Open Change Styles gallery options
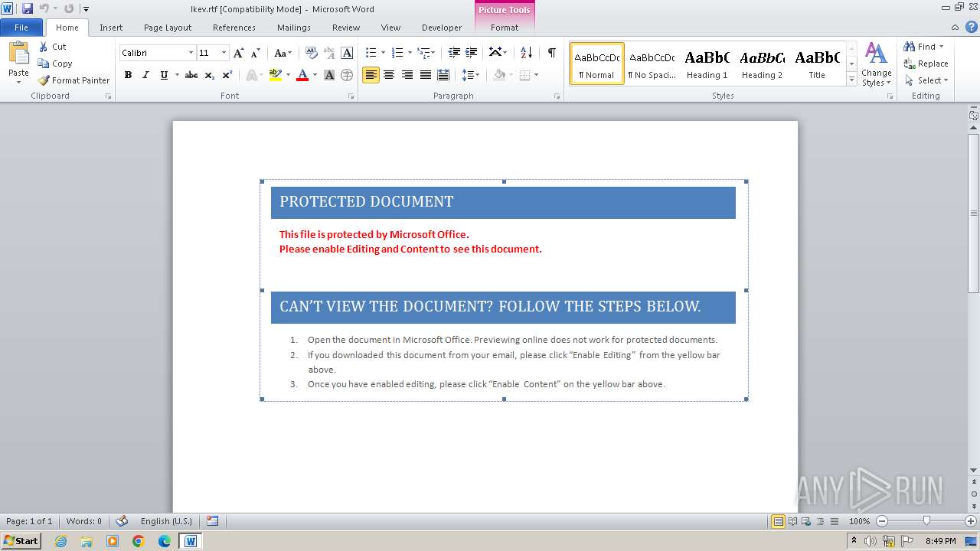This screenshot has width=980, height=551. 876,64
